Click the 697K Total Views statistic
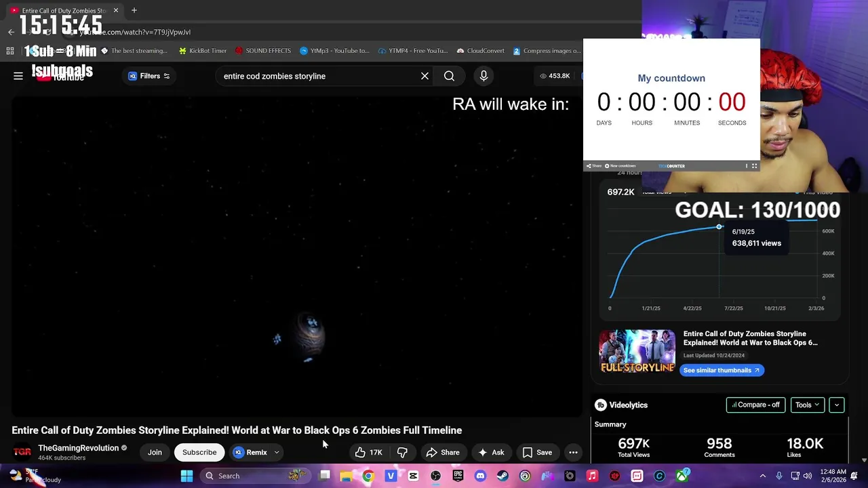This screenshot has height=488, width=868. click(x=633, y=447)
